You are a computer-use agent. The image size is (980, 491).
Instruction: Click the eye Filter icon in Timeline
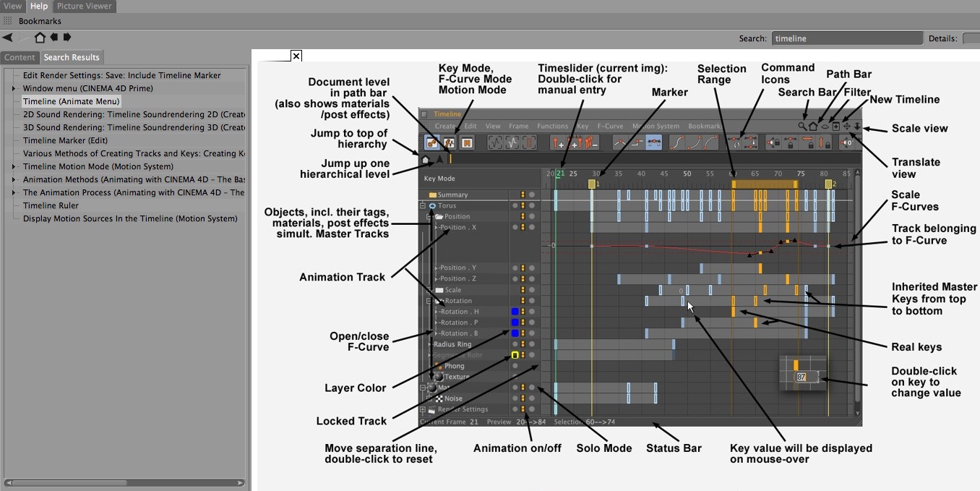click(825, 127)
